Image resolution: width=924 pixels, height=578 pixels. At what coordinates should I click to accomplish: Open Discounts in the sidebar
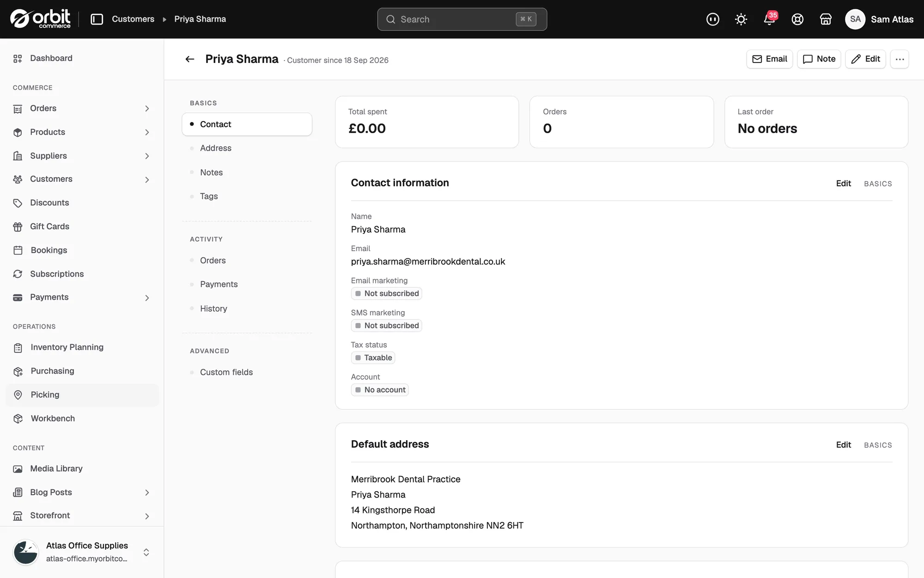tap(82, 203)
